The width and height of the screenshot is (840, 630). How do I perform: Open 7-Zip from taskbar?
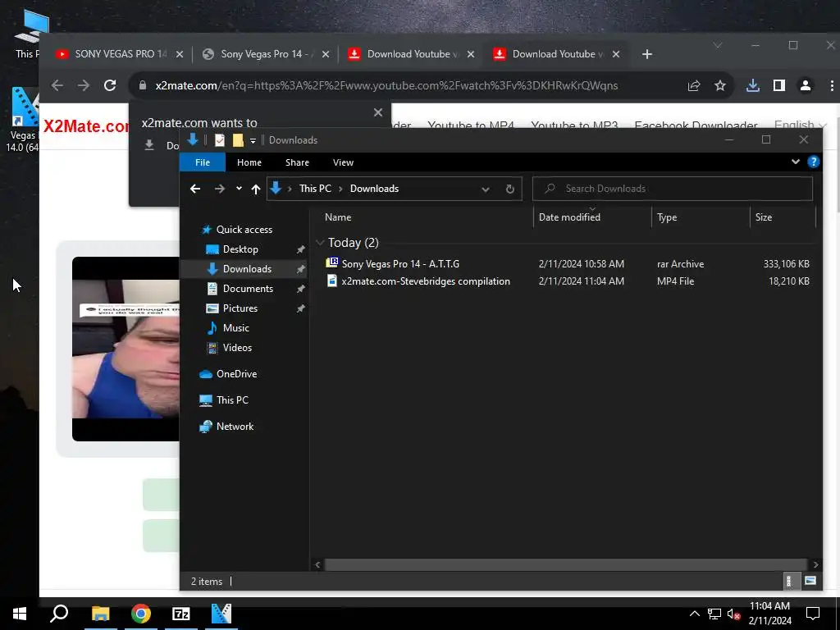[181, 614]
